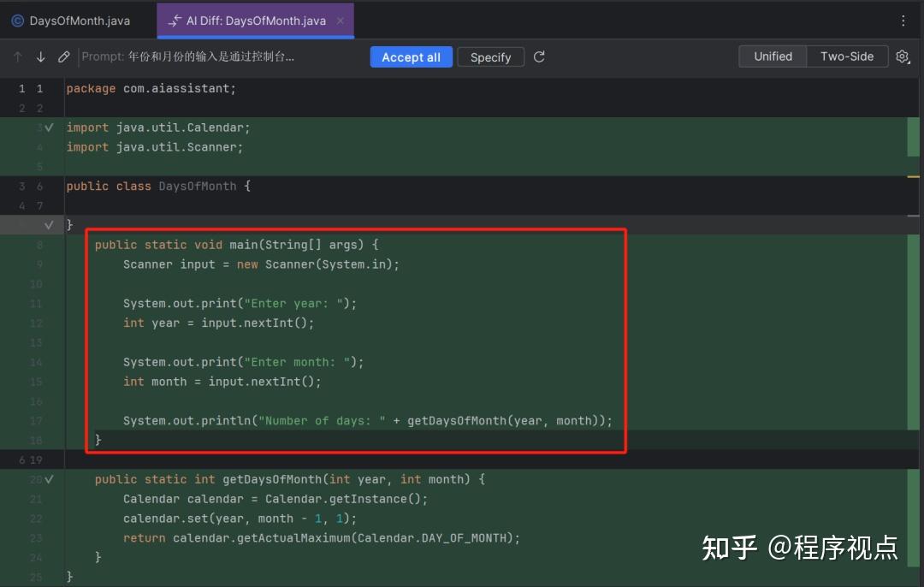Keep Unified diff view selected
This screenshot has height=587, width=924.
(772, 56)
